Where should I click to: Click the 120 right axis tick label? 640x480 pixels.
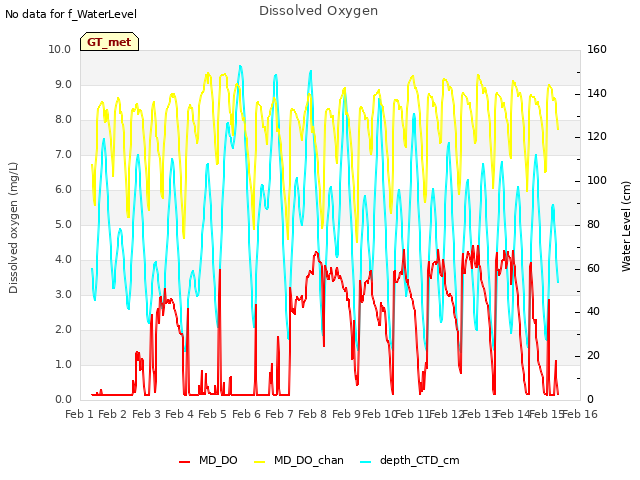tap(597, 137)
